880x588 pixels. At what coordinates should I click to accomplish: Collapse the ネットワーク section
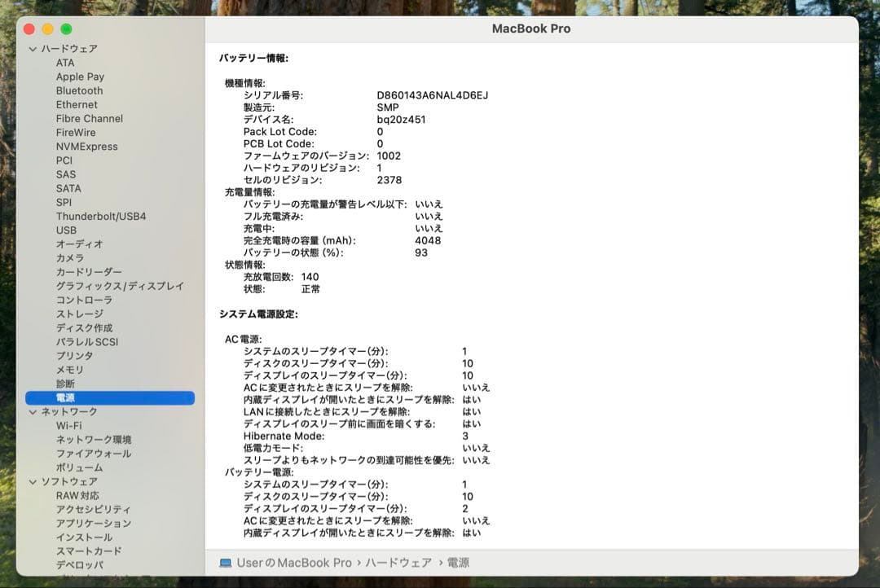click(x=33, y=411)
